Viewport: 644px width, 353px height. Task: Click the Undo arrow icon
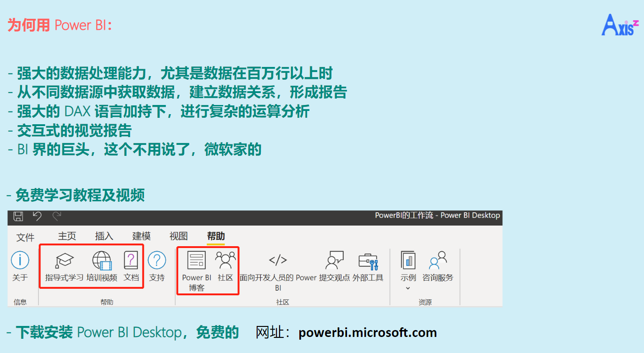(37, 216)
